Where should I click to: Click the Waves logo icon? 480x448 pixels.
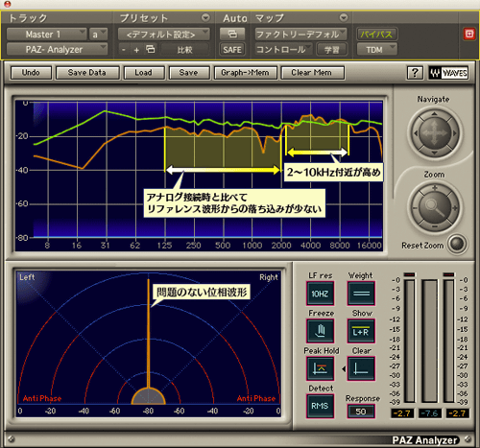click(448, 73)
